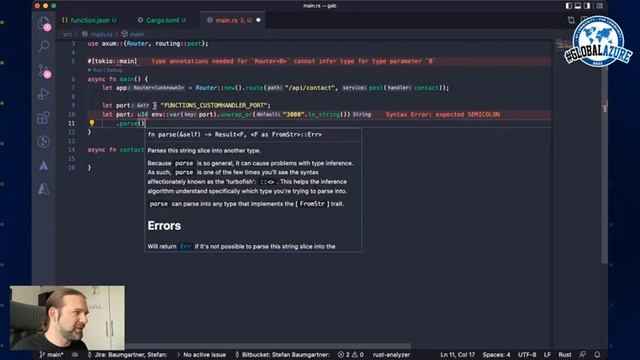The image size is (640, 360).
Task: Click the eye watch icon in status bar
Action: [x=75, y=355]
